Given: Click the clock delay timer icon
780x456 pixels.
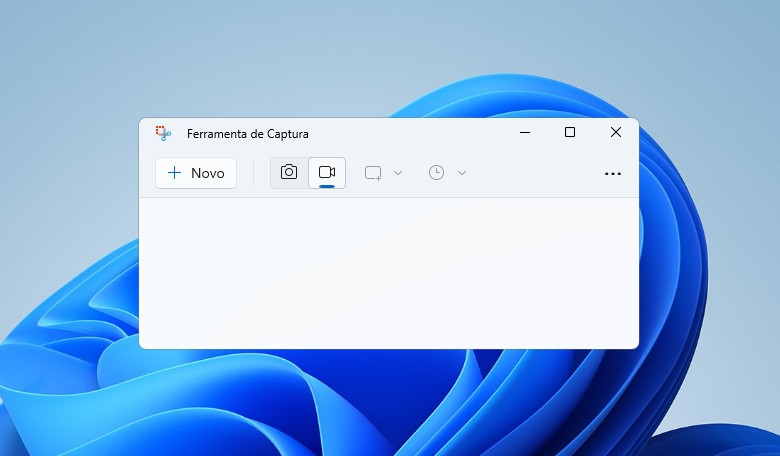Looking at the screenshot, I should [436, 173].
